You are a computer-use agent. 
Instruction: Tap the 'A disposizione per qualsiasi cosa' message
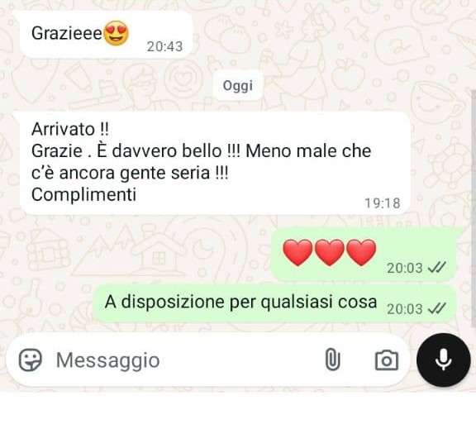pyautogui.click(x=274, y=303)
